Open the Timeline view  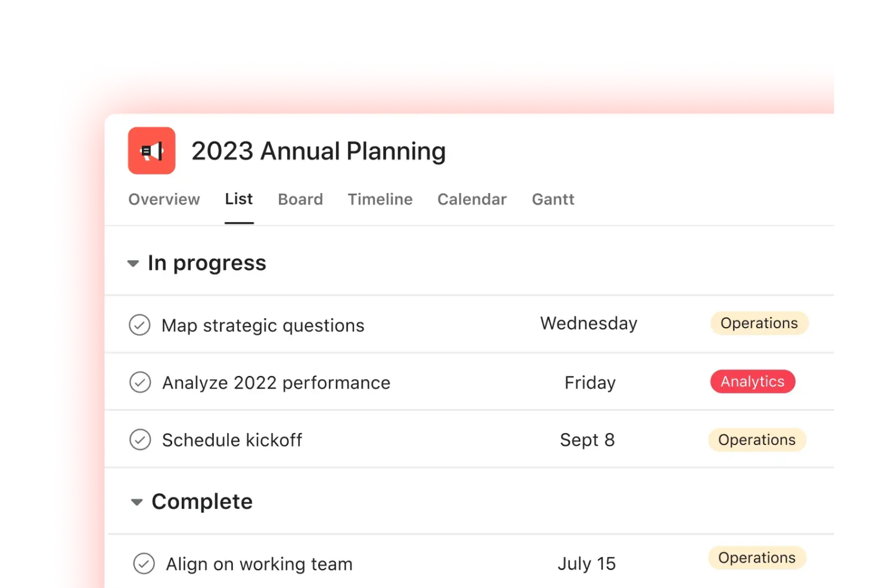point(380,199)
